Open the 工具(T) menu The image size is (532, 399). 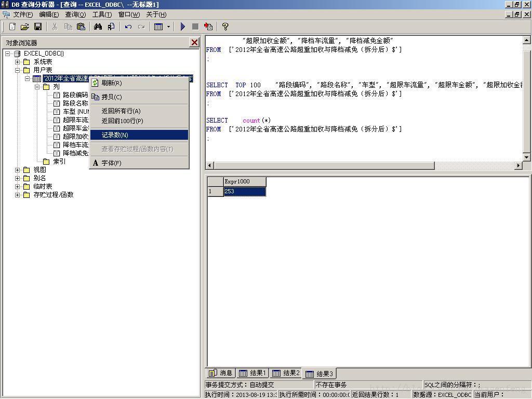(102, 15)
